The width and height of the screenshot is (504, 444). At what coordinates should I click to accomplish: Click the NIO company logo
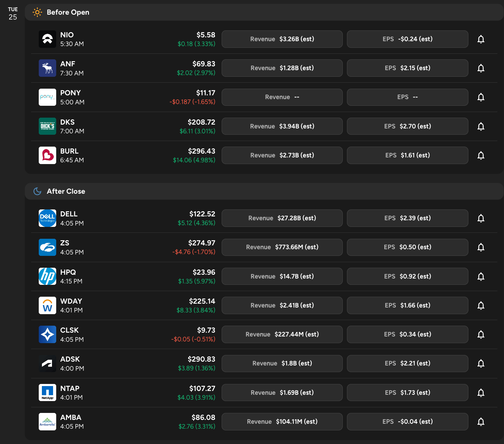[x=47, y=39]
